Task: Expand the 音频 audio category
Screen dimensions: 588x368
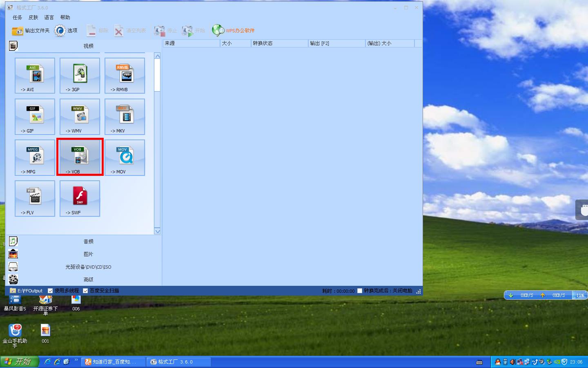Action: pos(89,241)
